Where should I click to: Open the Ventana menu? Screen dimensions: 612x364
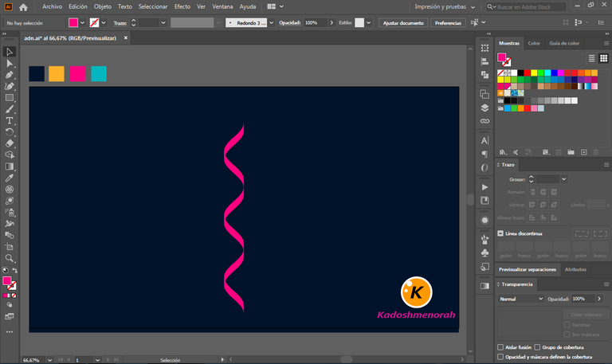[222, 6]
